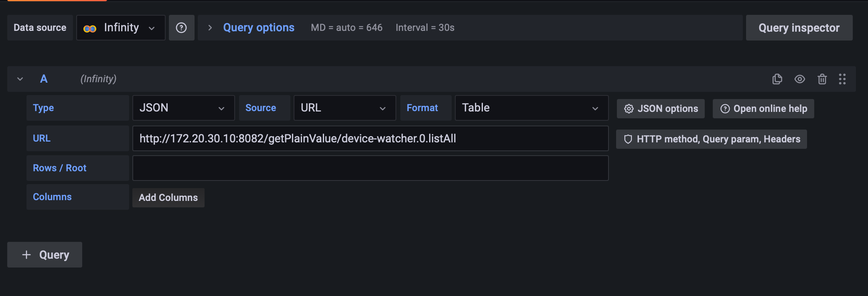Image resolution: width=868 pixels, height=296 pixels.
Task: Toggle visibility of query A
Action: click(799, 79)
